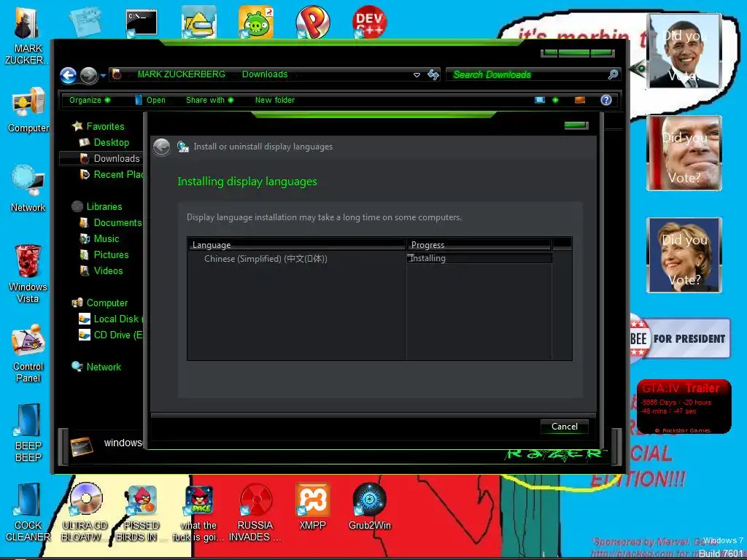Select Chinese (Simplified) language row
Image resolution: width=747 pixels, height=560 pixels.
[298, 259]
